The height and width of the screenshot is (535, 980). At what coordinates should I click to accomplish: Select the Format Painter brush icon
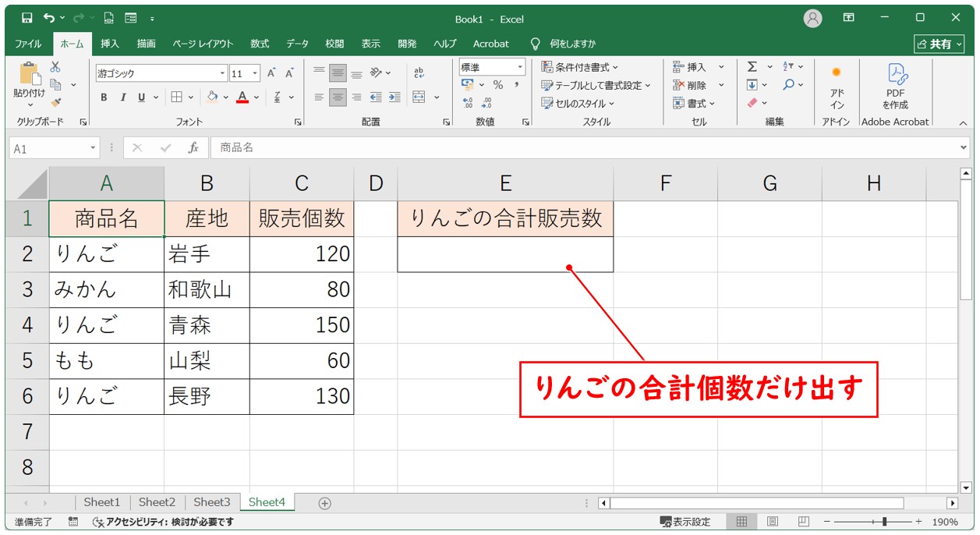55,101
